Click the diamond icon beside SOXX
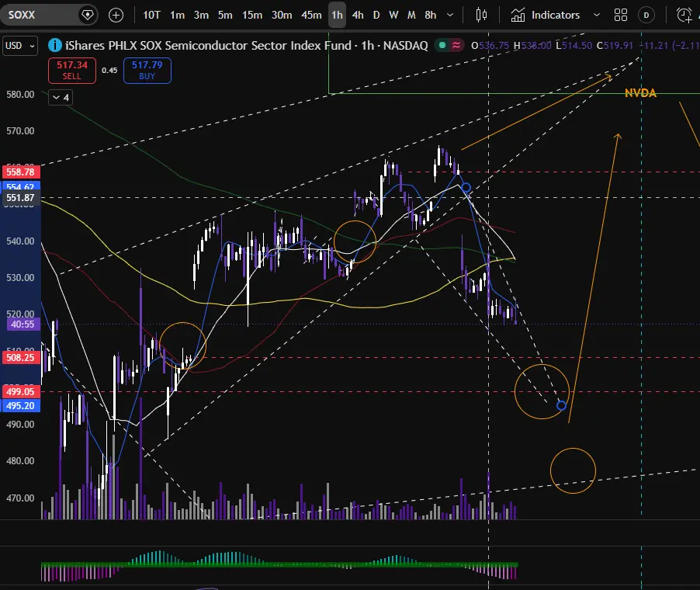Viewport: 700px width, 590px height. pos(88,16)
